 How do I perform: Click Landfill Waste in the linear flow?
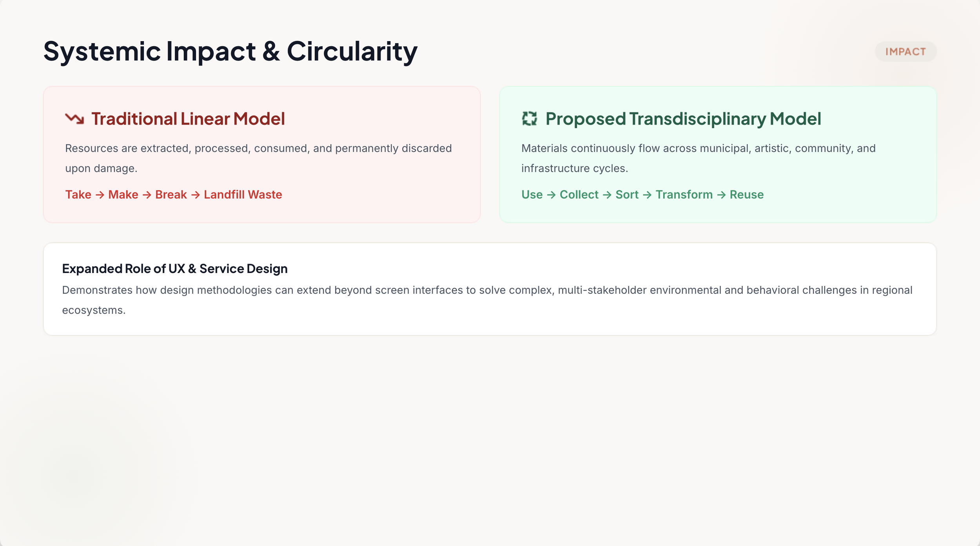tap(243, 195)
